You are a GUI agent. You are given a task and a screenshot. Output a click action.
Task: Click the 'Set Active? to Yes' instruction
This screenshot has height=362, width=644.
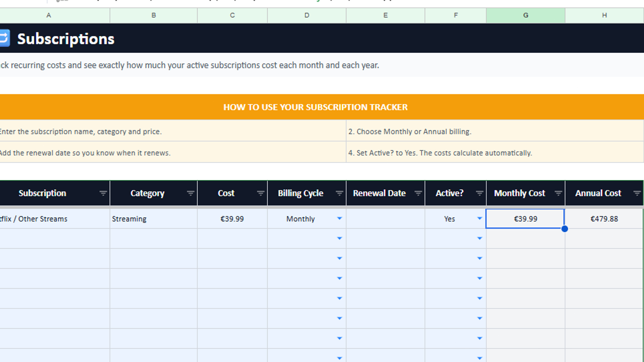[x=440, y=153]
